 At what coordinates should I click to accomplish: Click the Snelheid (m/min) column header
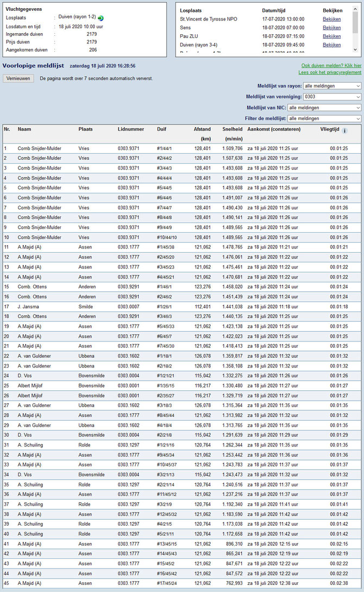(233, 134)
